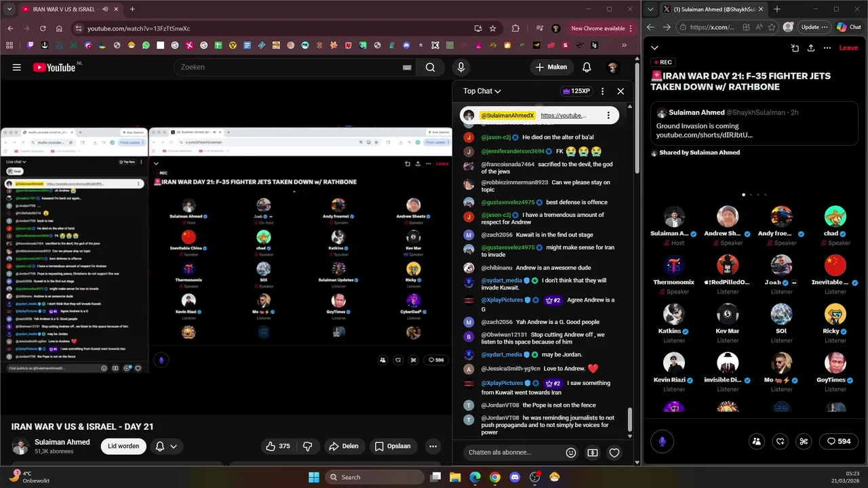This screenshot has width=868, height=488.
Task: Select the chad speaker avatar in Space
Action: (835, 217)
